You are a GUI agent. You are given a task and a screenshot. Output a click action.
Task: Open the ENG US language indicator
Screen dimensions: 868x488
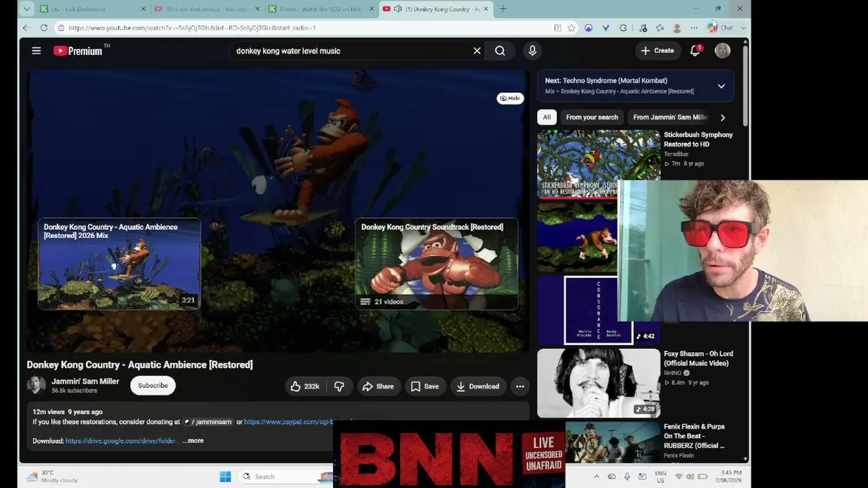[660, 476]
